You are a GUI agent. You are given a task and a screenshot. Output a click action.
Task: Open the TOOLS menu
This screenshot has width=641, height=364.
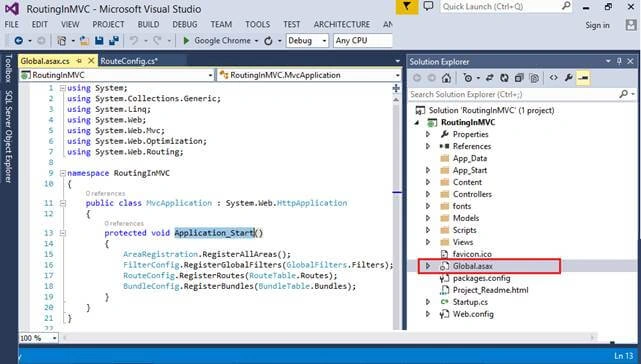(x=258, y=25)
